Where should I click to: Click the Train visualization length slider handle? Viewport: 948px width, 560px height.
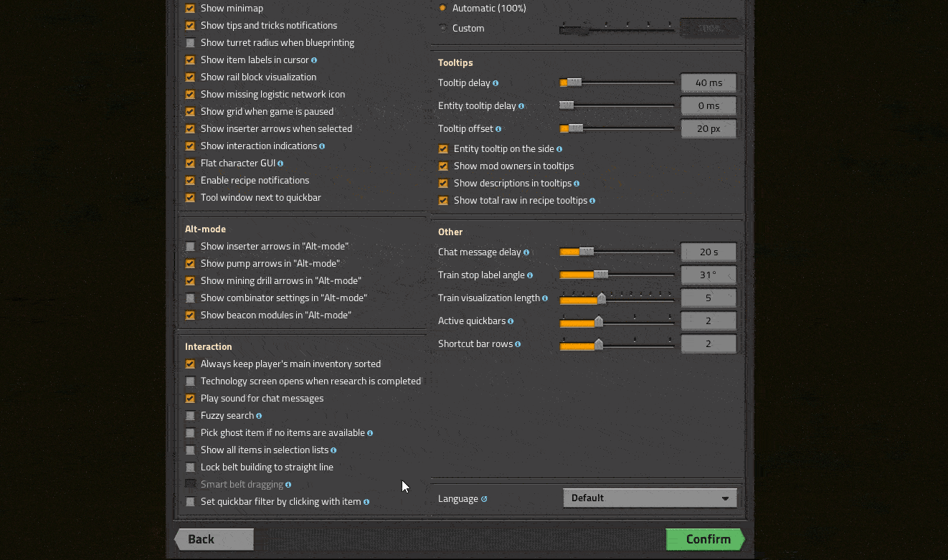[602, 298]
